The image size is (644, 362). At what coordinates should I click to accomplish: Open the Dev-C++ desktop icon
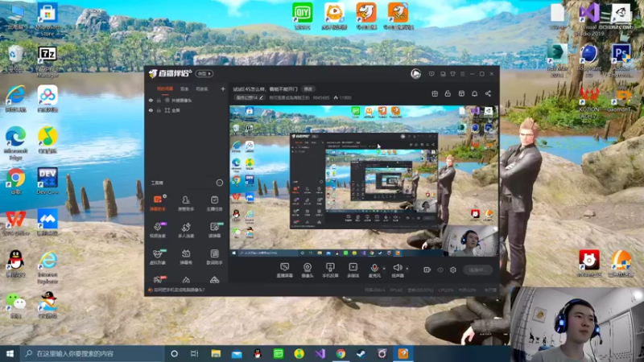(47, 181)
